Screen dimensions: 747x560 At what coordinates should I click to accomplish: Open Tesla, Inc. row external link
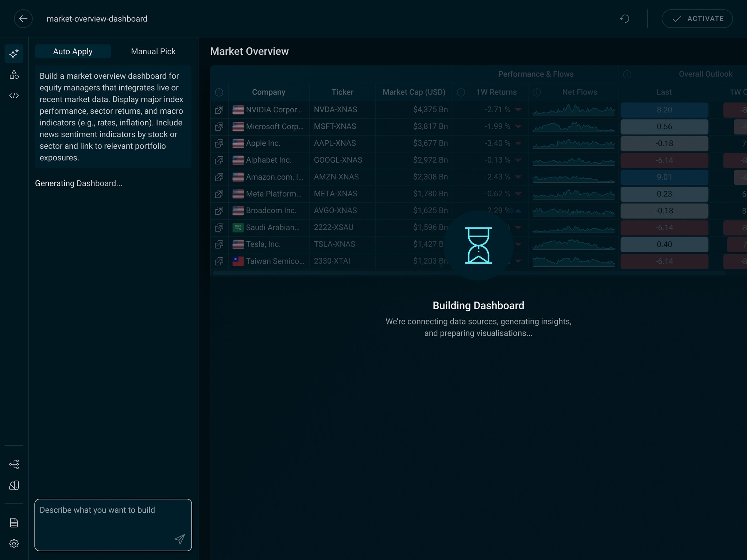219,244
